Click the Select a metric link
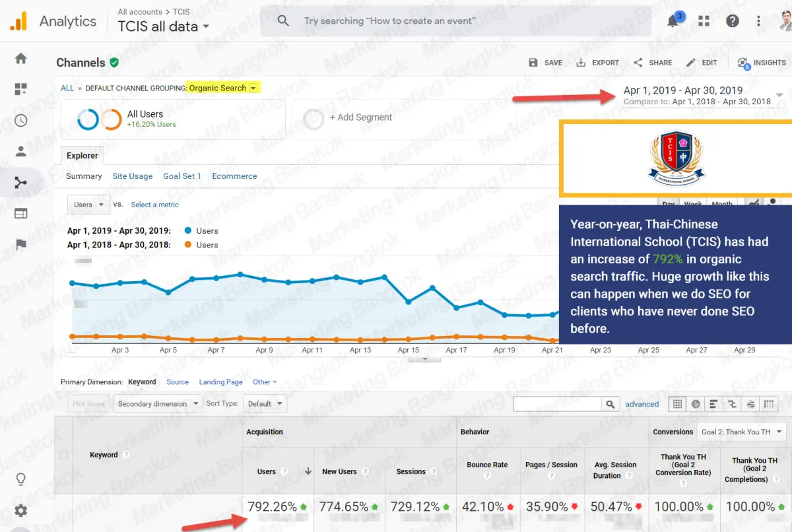792x532 pixels. pos(154,205)
